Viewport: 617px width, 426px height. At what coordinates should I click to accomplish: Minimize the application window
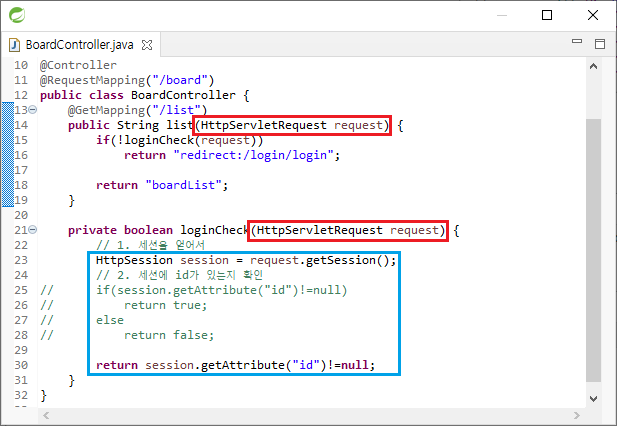(x=502, y=15)
